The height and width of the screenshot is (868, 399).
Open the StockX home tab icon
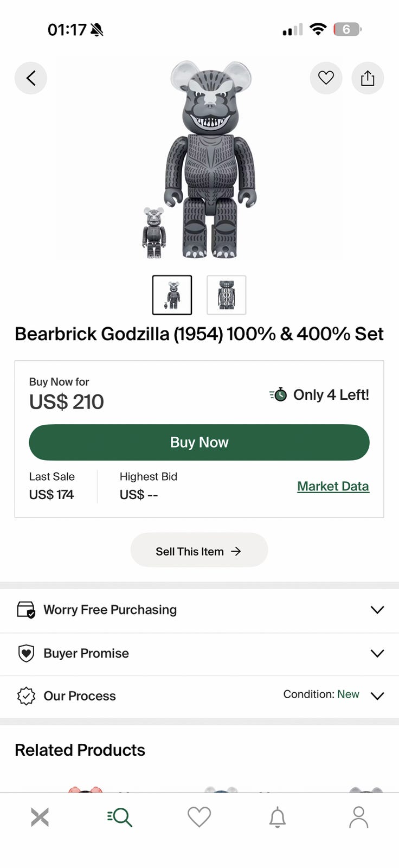pos(40,817)
